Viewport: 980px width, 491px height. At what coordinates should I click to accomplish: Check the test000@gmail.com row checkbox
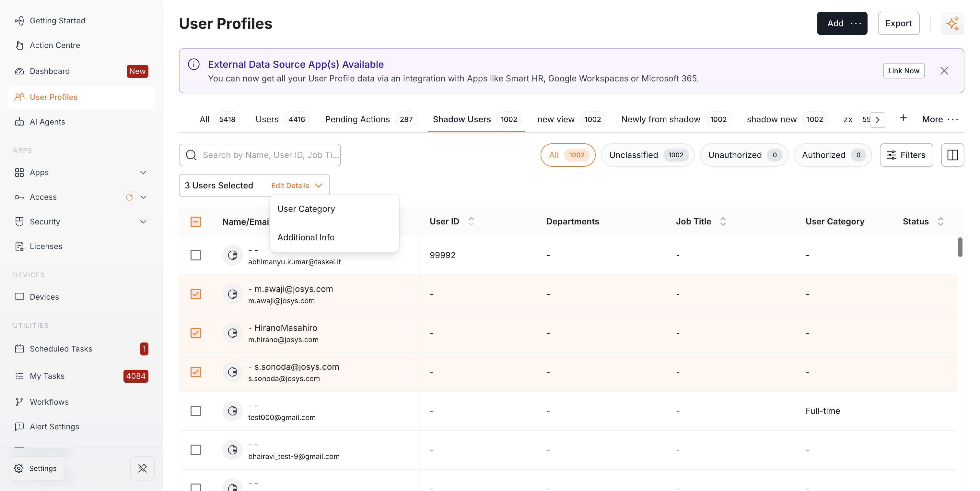[195, 411]
